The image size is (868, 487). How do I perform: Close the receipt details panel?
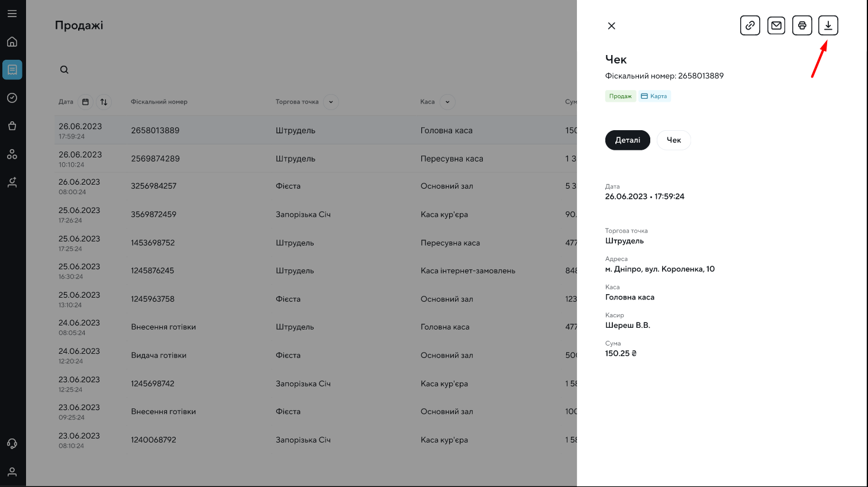611,26
